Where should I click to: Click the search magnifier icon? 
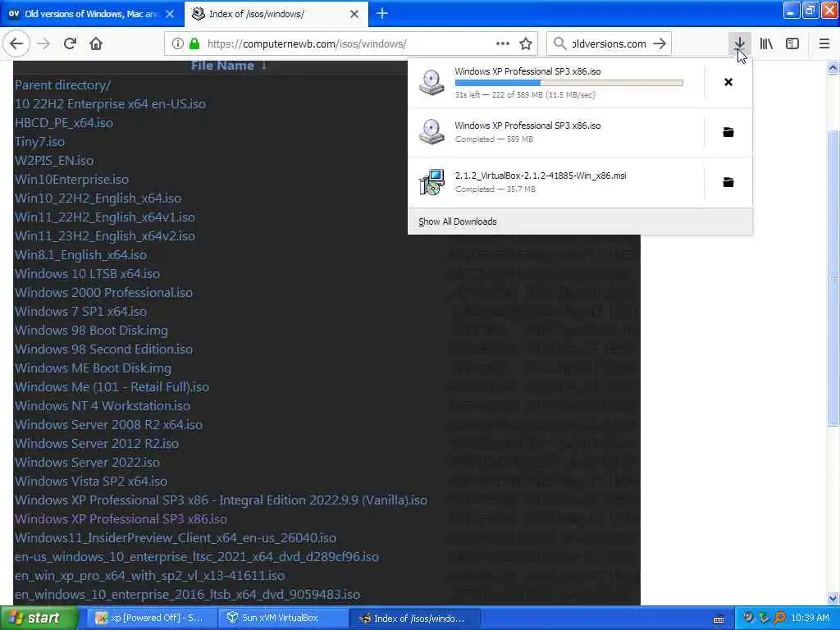coord(559,44)
